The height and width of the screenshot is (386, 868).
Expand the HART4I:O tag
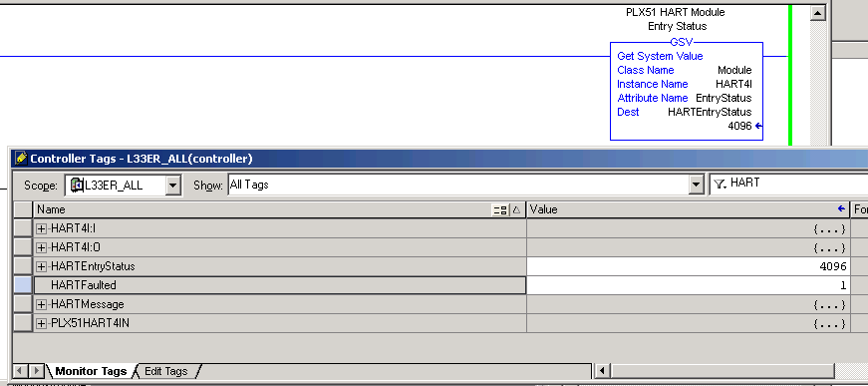tap(42, 247)
